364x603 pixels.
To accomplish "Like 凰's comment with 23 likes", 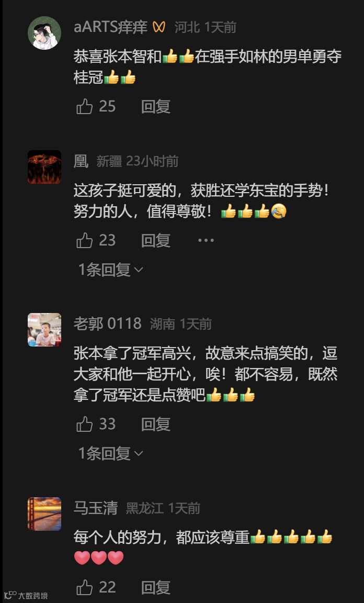I will point(85,240).
